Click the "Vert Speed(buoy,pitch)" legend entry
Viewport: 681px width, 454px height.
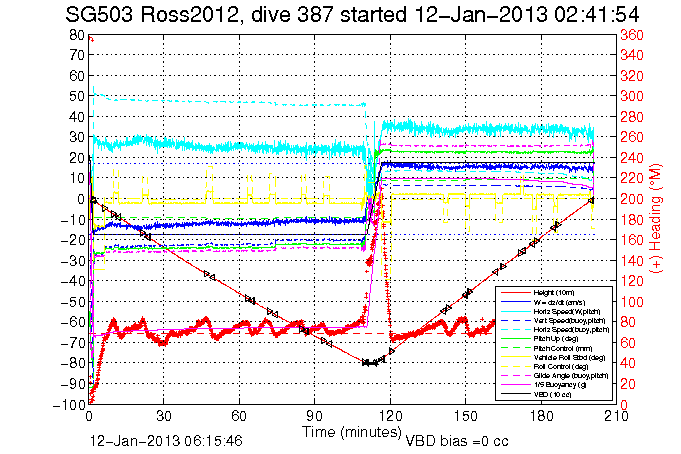click(x=569, y=321)
